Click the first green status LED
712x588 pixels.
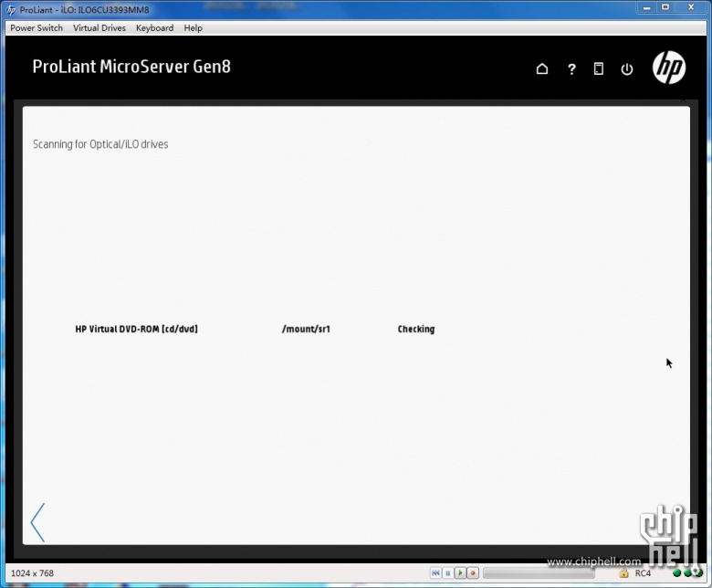[676, 573]
